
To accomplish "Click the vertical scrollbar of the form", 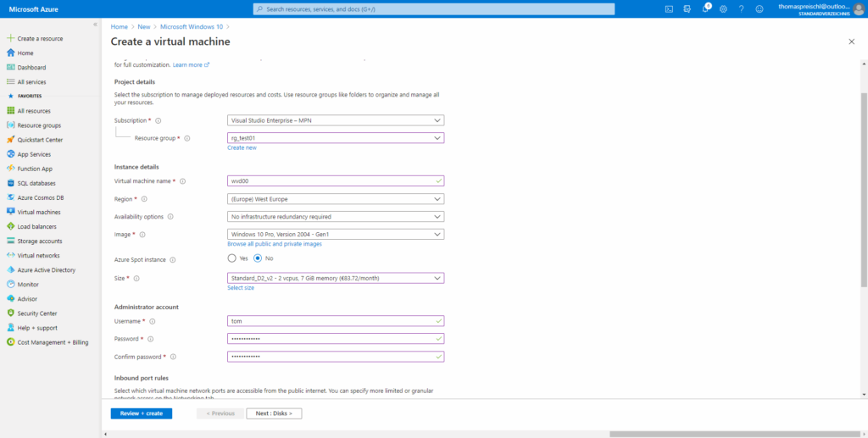I will [864, 190].
